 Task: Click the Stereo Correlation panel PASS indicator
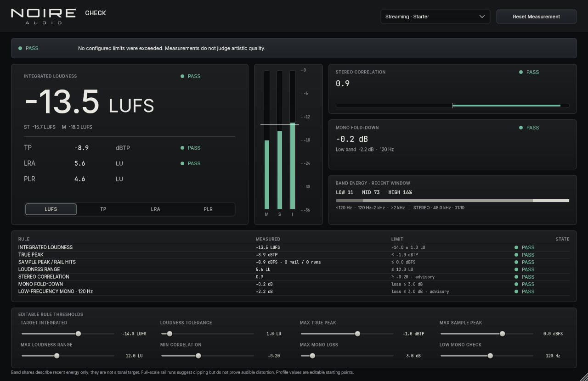tap(529, 72)
